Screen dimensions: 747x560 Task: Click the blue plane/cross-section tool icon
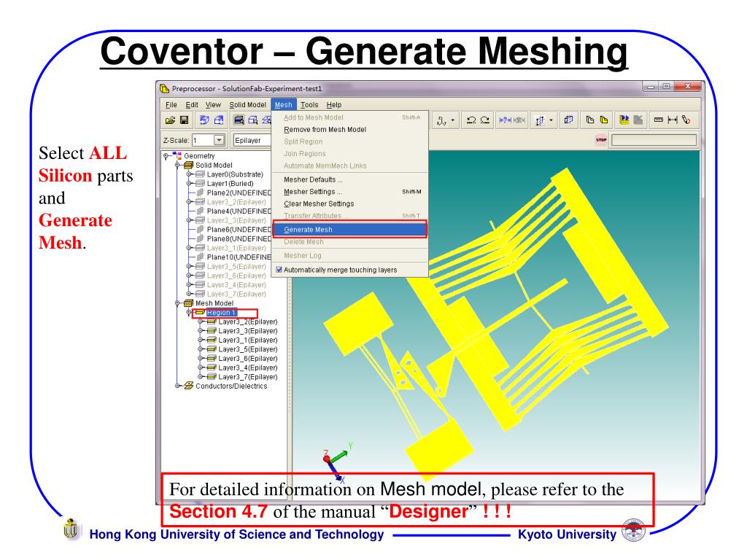[540, 121]
